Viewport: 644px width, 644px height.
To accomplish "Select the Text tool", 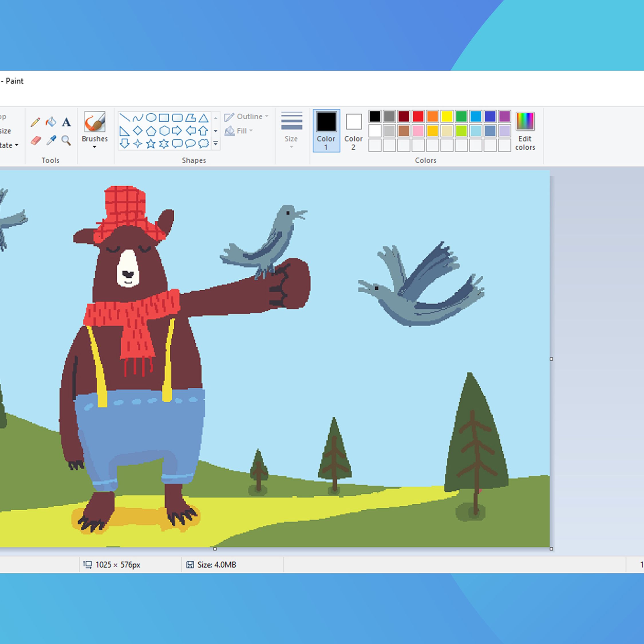I will 66,122.
